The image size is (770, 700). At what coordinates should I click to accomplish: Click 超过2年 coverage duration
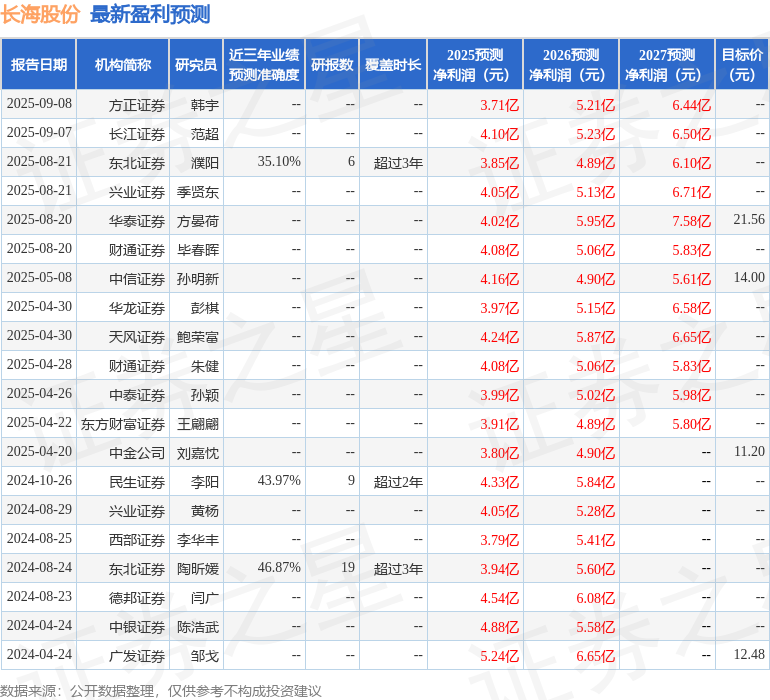click(398, 482)
